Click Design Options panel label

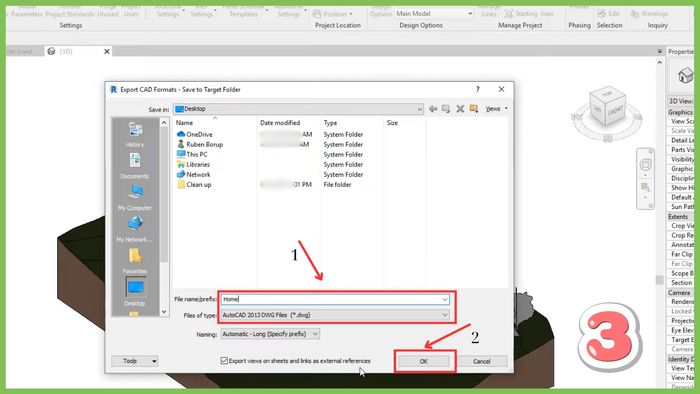click(x=421, y=25)
